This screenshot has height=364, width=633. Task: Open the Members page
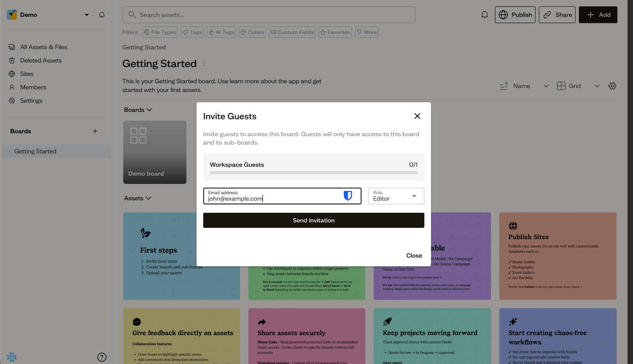pos(33,87)
